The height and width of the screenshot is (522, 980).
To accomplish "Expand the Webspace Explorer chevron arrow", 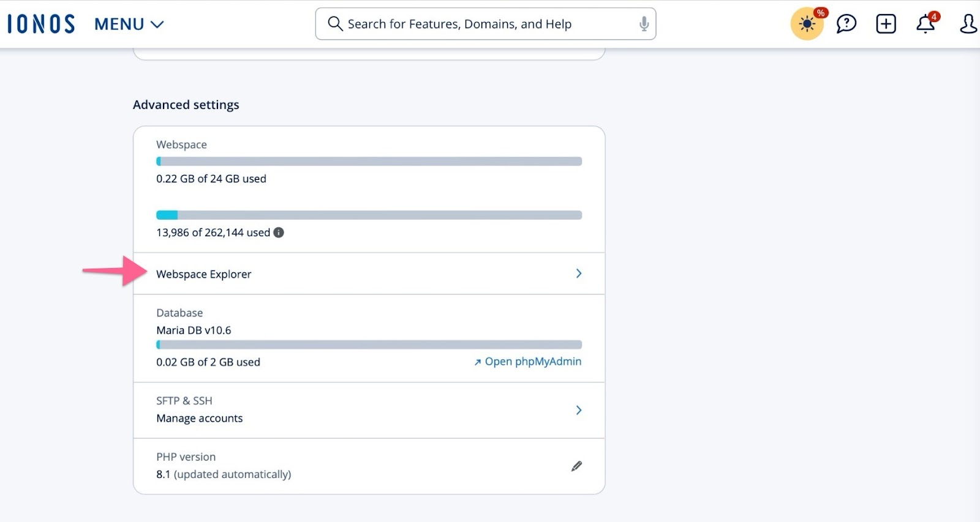I will pyautogui.click(x=578, y=274).
